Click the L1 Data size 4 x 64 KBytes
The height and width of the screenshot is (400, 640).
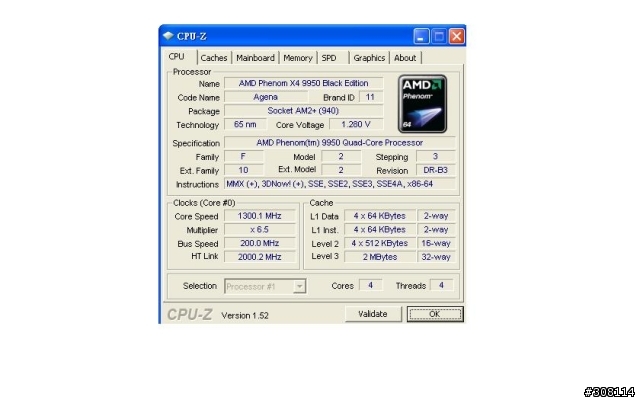point(380,216)
